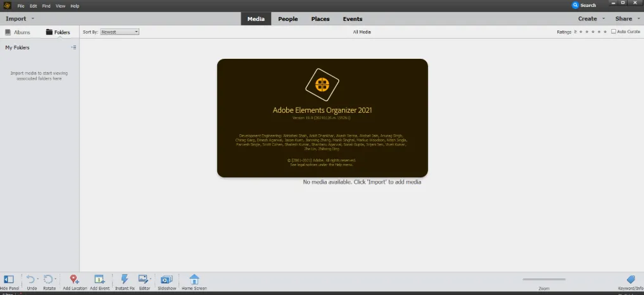Open the Help menu
The image size is (644, 295).
(x=75, y=6)
